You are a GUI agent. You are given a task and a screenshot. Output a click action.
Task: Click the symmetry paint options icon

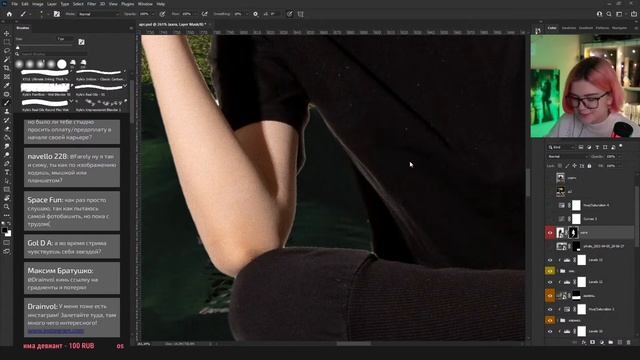300,14
